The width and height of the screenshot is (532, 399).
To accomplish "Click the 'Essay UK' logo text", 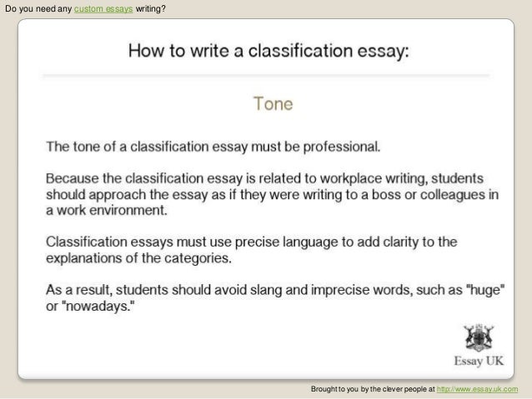I will pyautogui.click(x=479, y=361).
